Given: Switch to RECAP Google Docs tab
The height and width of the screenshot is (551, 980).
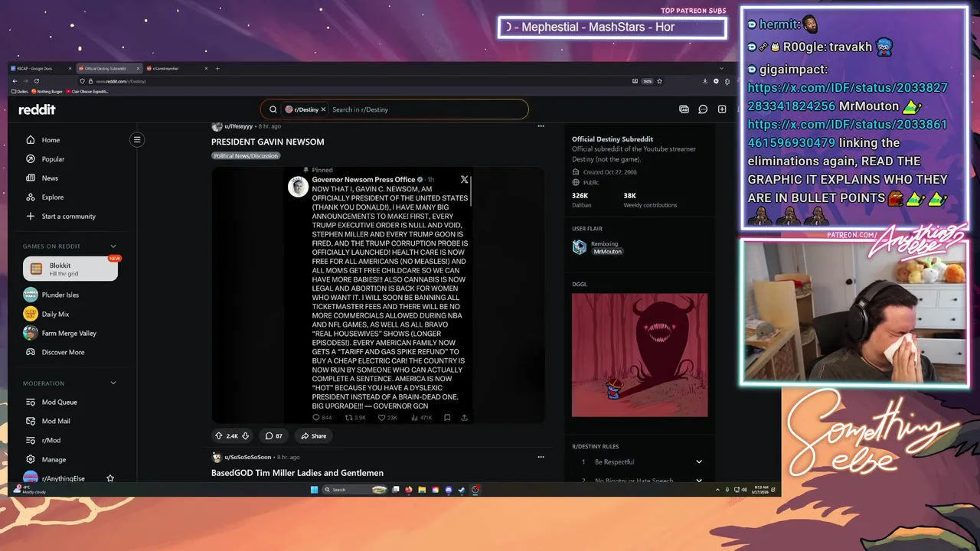Looking at the screenshot, I should coord(42,68).
